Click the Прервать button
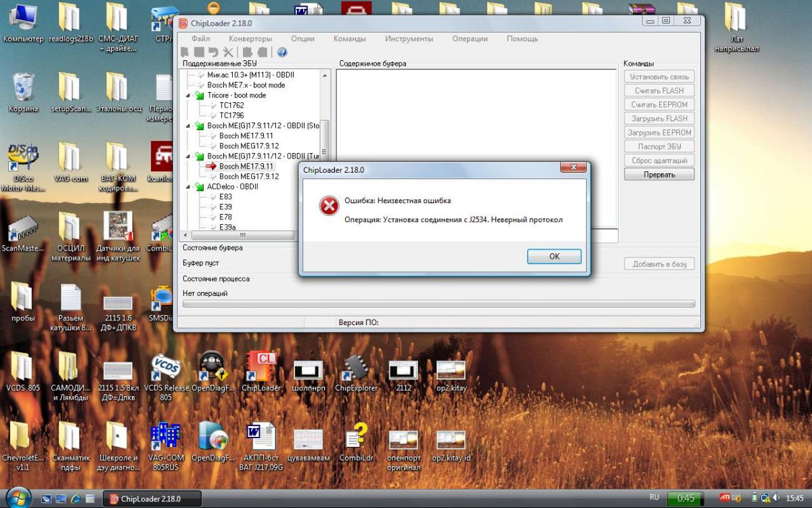This screenshot has height=508, width=812. pyautogui.click(x=659, y=175)
